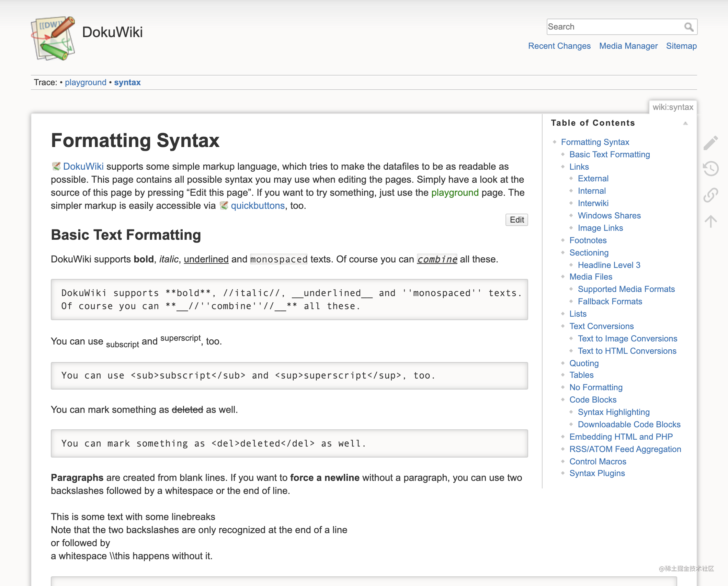Open the Media Manager
This screenshot has width=728, height=586.
628,46
